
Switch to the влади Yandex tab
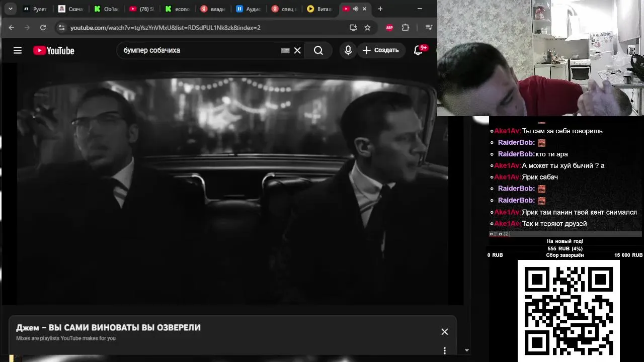(213, 9)
